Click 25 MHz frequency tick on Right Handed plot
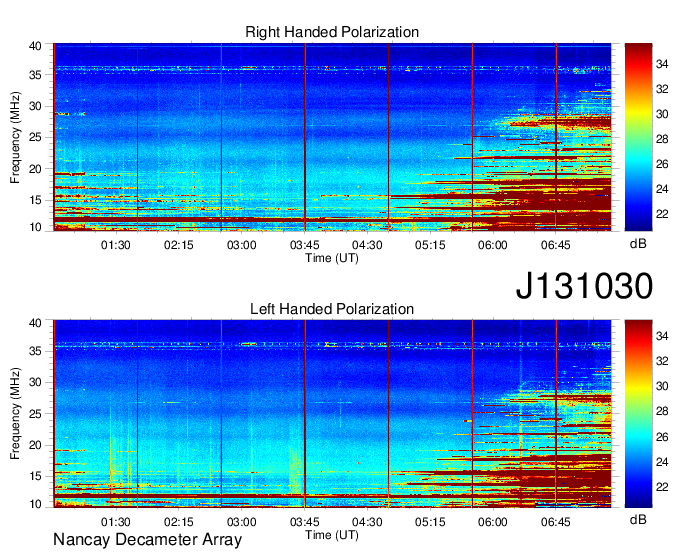The image size is (680, 552). coord(35,137)
